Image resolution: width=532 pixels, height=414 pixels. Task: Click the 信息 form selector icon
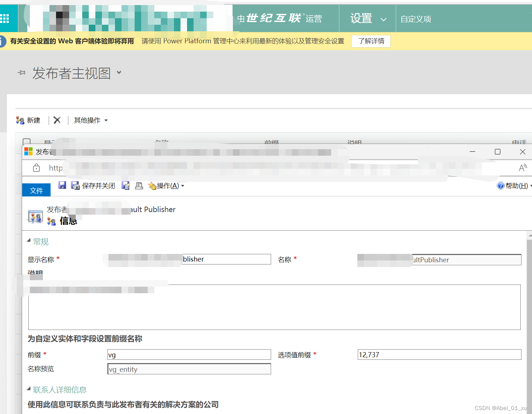click(51, 221)
